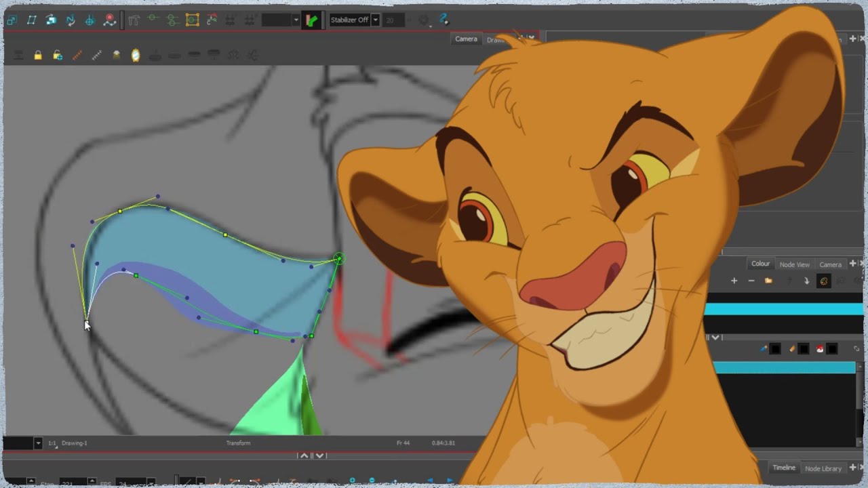Screen dimensions: 868x488
Task: Add a new colour with plus icon
Action: point(734,281)
